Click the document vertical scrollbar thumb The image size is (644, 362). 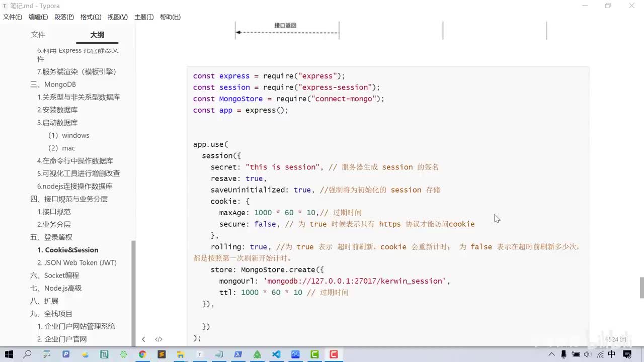[x=641, y=288]
